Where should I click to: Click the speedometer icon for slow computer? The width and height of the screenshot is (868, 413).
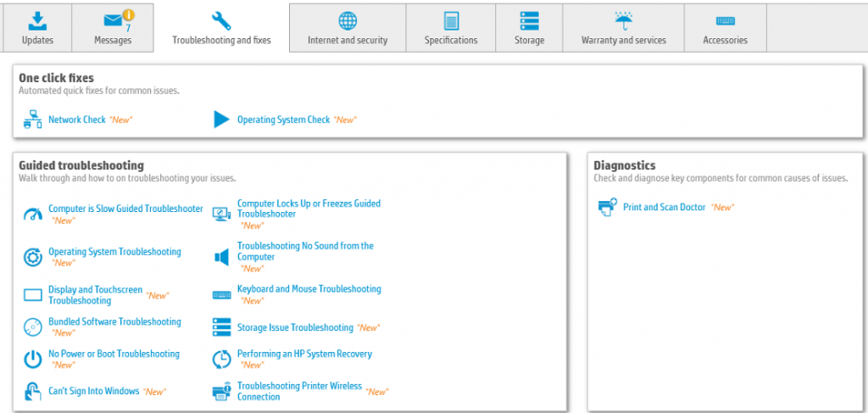(32, 214)
